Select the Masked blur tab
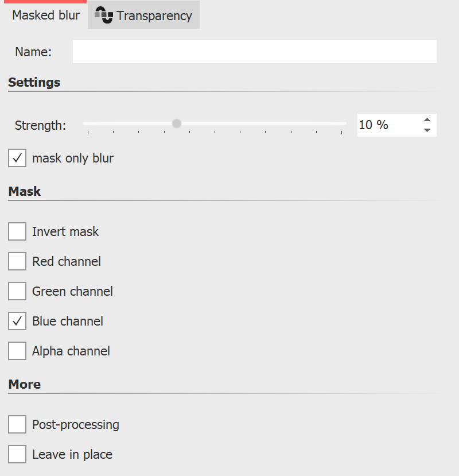The image size is (459, 476). 45,16
